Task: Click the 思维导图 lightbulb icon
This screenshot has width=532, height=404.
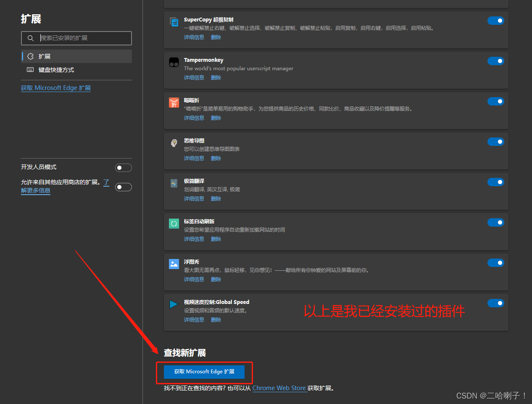Action: (174, 143)
